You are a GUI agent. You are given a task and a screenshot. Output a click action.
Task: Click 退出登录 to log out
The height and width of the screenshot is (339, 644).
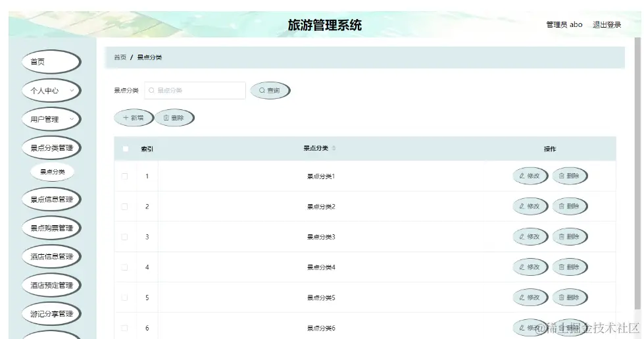[607, 24]
